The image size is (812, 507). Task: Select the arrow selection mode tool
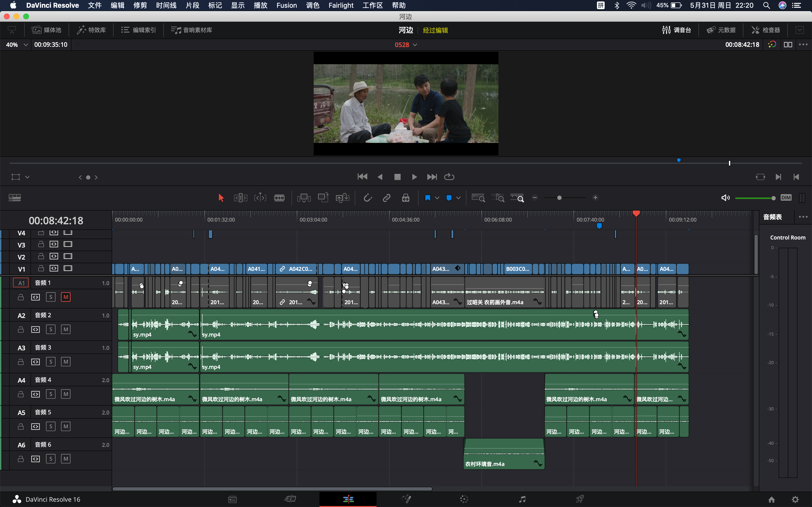[221, 198]
